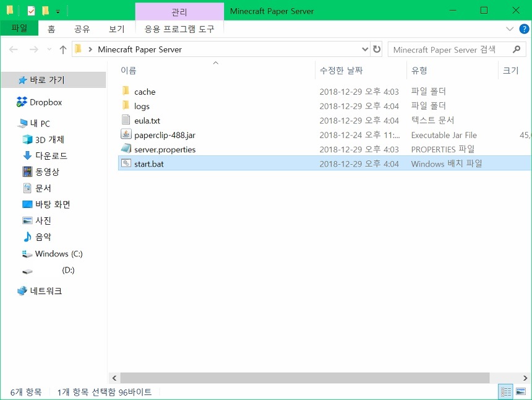Select the start.bat file name

149,164
